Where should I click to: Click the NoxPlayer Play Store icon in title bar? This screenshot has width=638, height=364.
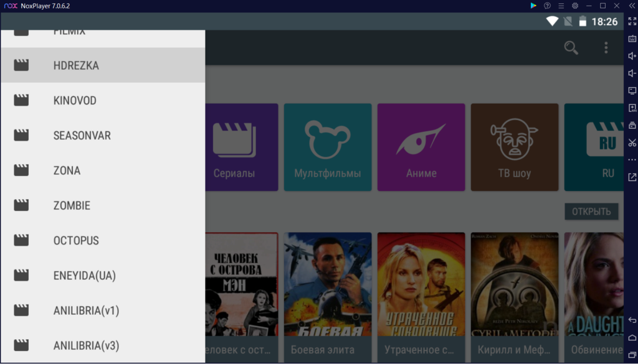point(533,6)
